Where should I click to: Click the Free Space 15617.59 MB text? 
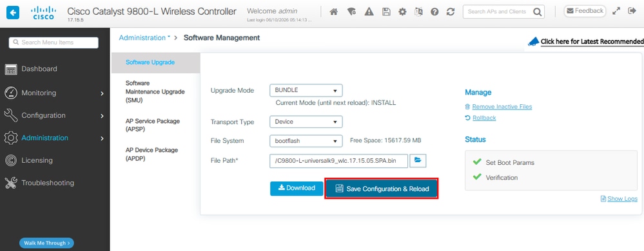click(385, 141)
